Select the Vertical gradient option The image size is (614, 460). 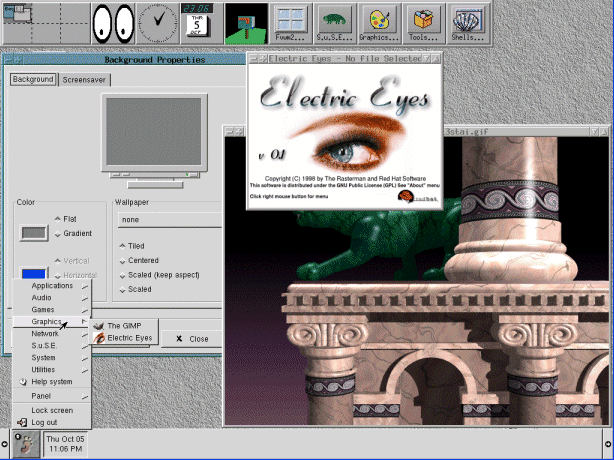click(x=72, y=261)
